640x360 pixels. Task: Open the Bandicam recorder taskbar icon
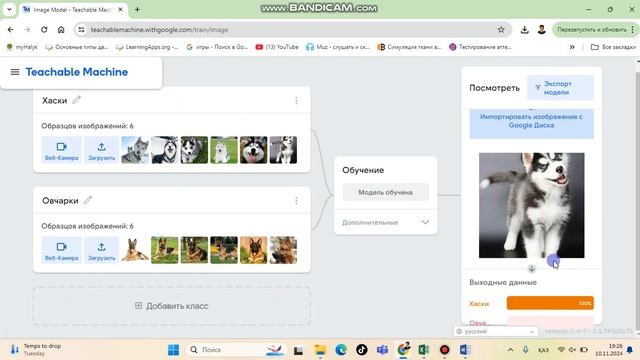click(x=444, y=350)
